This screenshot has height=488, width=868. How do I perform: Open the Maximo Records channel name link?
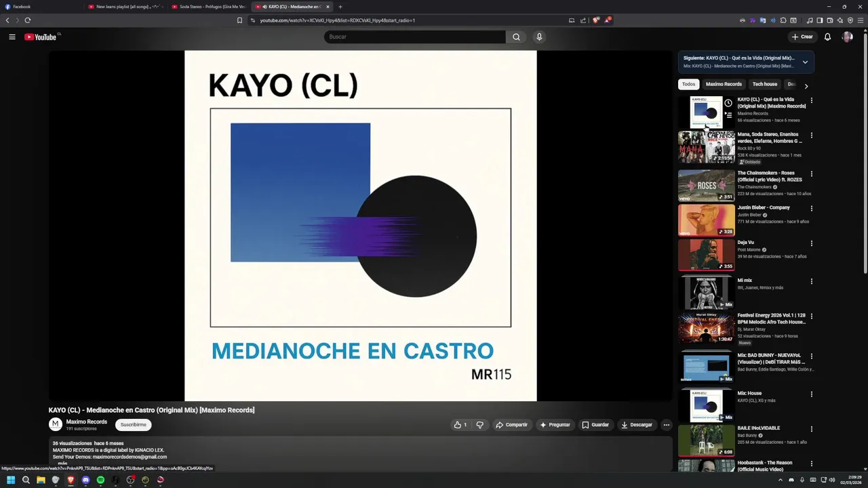86,422
